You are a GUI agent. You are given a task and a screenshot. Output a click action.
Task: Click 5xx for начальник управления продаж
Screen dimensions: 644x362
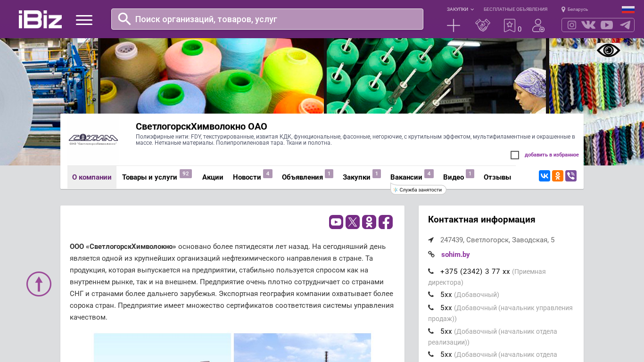pos(446,308)
